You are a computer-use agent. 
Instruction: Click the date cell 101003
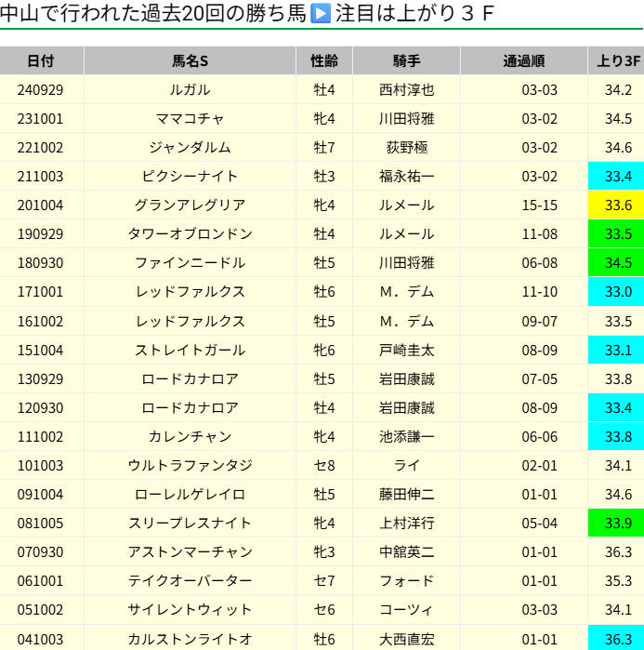click(40, 465)
